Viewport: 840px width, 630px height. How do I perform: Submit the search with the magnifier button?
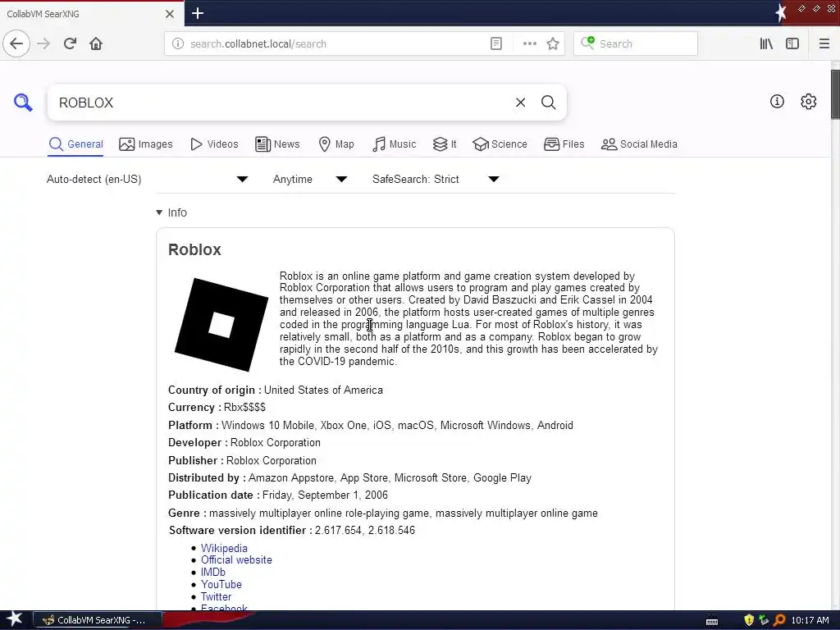pos(549,103)
